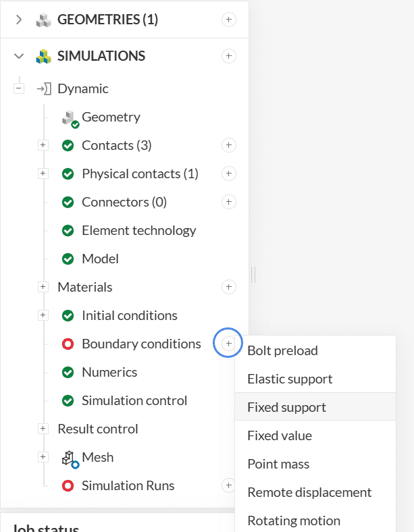Image resolution: width=414 pixels, height=532 pixels.
Task: Click the Mesh icon in tree
Action: pos(69,458)
